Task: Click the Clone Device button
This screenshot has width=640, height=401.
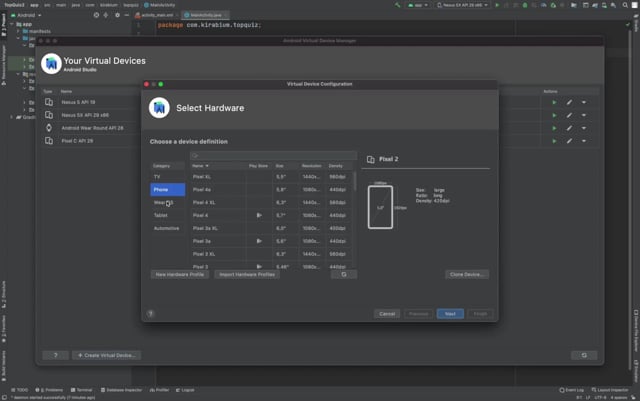Action: point(467,274)
